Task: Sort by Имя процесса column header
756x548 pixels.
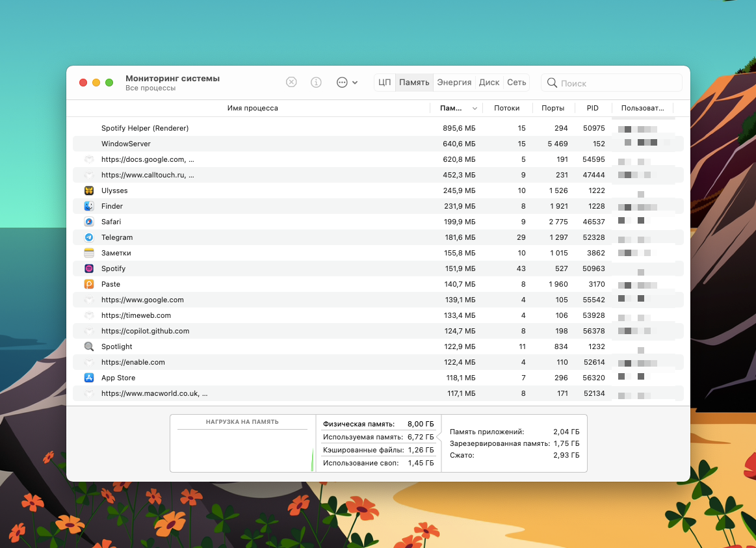Action: (253, 108)
